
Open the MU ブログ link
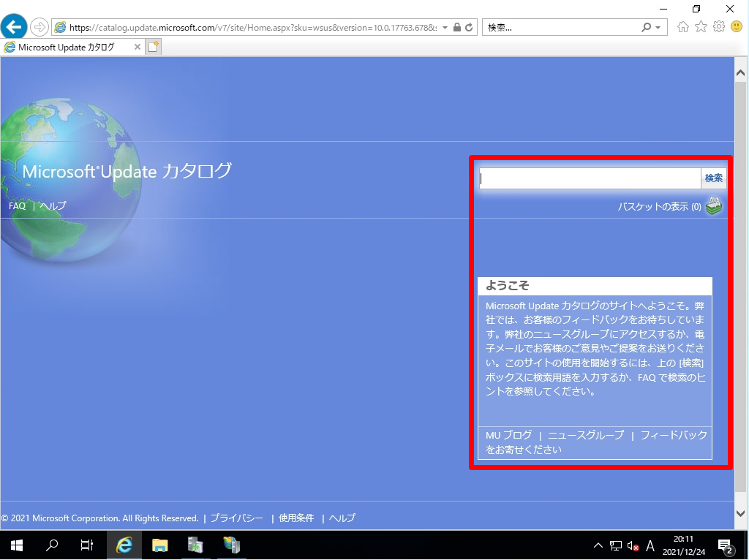pos(509,436)
